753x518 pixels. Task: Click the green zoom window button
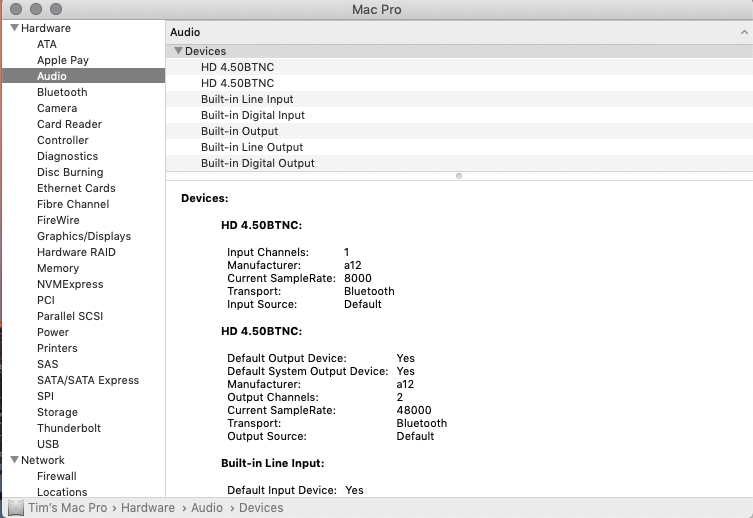56,9
